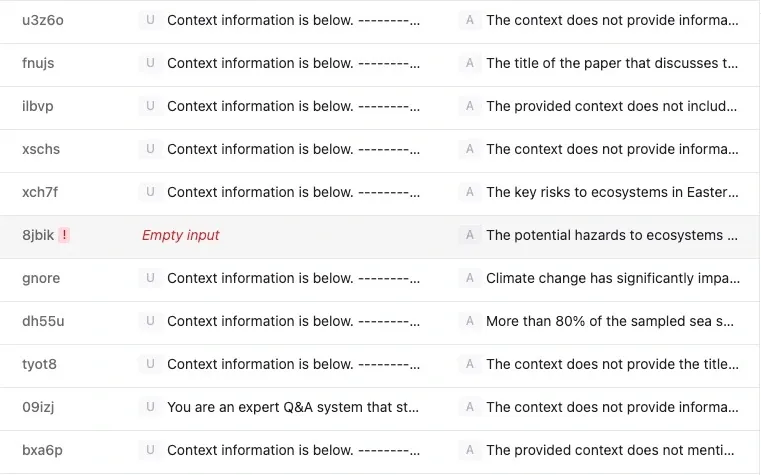This screenshot has width=761, height=475.
Task: Click the red warning icon beside 8jbik
Action: tap(64, 235)
